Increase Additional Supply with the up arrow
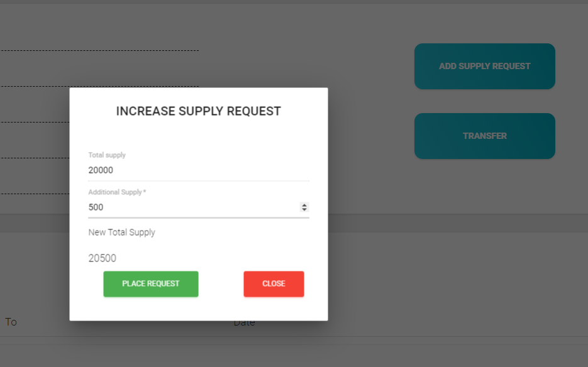 (x=304, y=205)
